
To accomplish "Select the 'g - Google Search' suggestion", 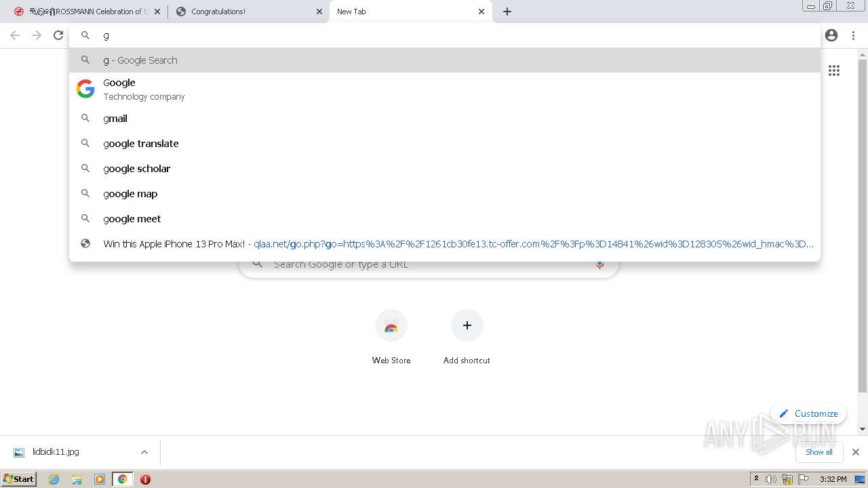I will pos(445,60).
